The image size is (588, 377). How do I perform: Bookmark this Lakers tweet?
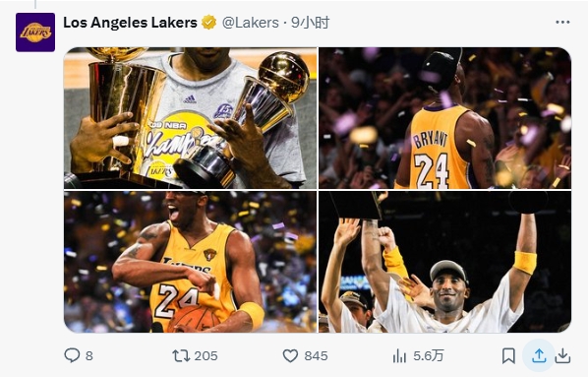click(508, 355)
